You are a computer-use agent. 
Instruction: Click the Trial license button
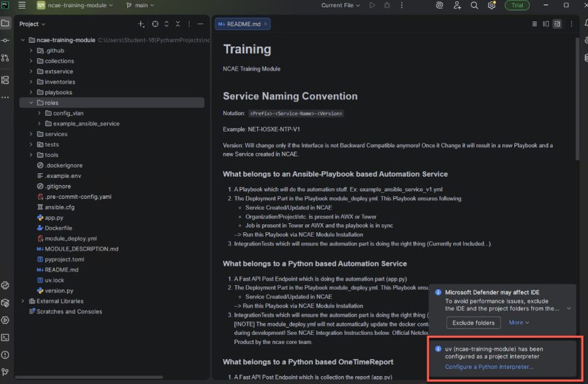point(517,5)
